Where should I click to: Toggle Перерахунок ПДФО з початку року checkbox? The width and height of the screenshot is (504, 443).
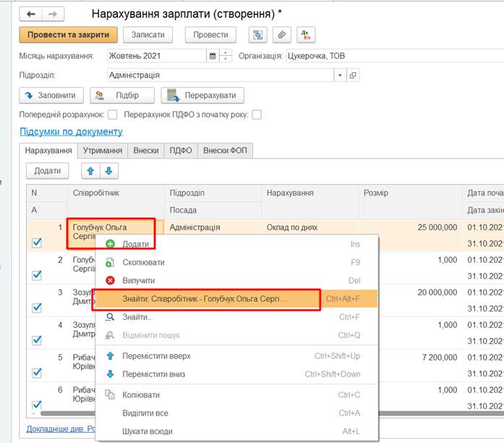coord(256,114)
